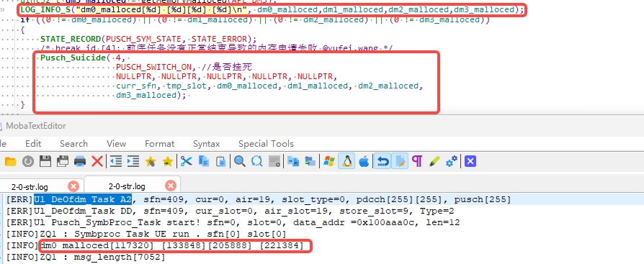Click the print icon
The width and height of the screenshot is (644, 264).
[80, 162]
